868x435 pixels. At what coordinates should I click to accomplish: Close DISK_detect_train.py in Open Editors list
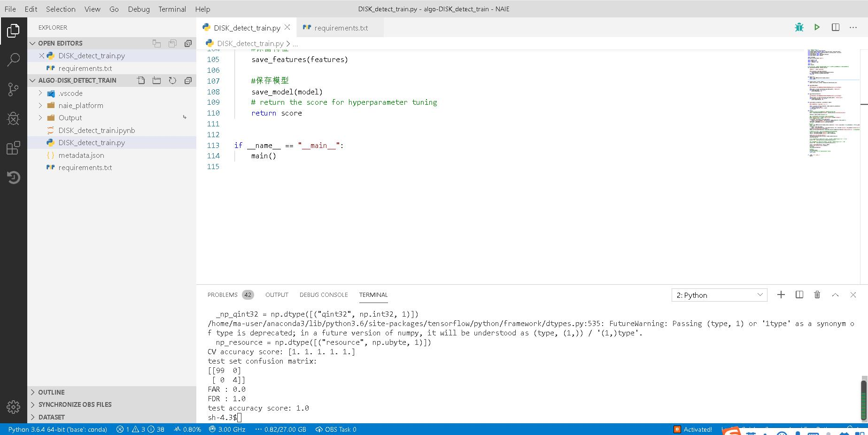coord(42,55)
